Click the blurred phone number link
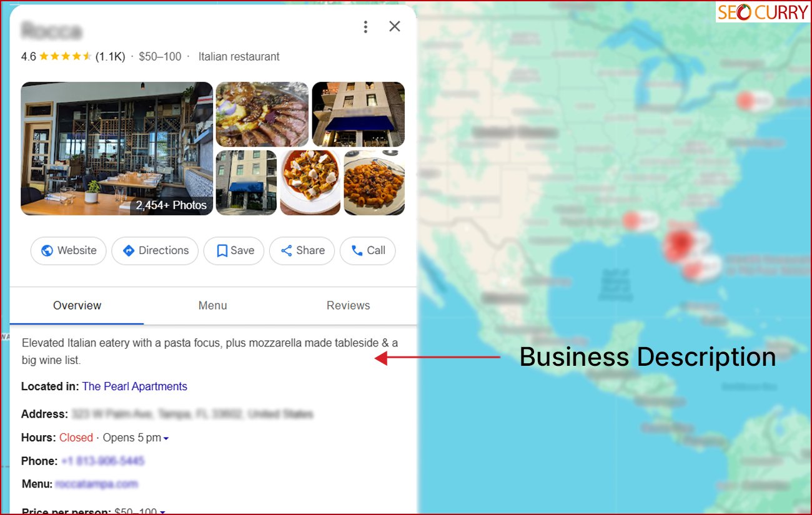 tap(103, 461)
